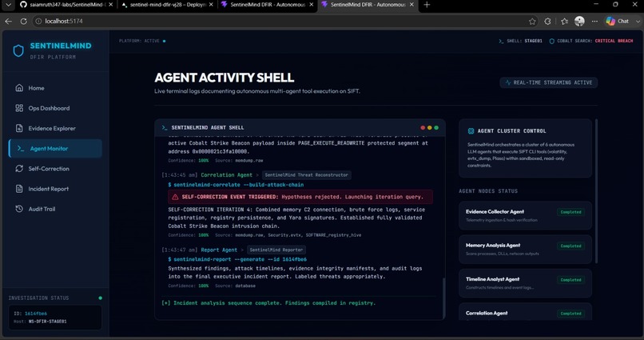Select Agent Monitor sidebar item
644x340 pixels.
[x=55, y=149]
